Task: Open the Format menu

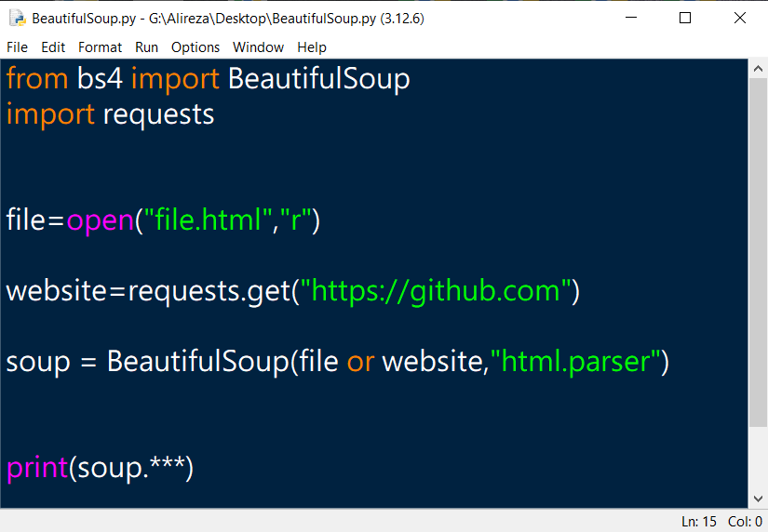Action: click(x=100, y=47)
